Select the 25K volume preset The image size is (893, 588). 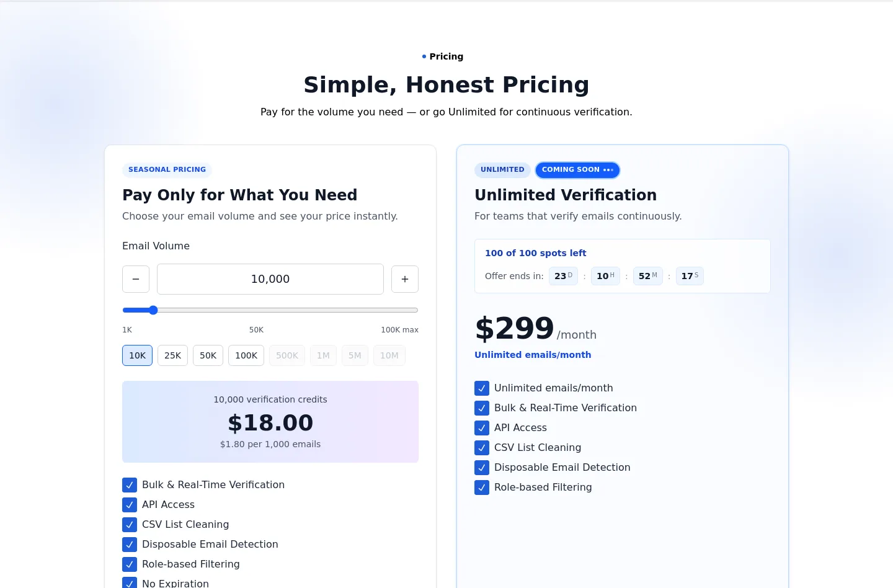(172, 355)
